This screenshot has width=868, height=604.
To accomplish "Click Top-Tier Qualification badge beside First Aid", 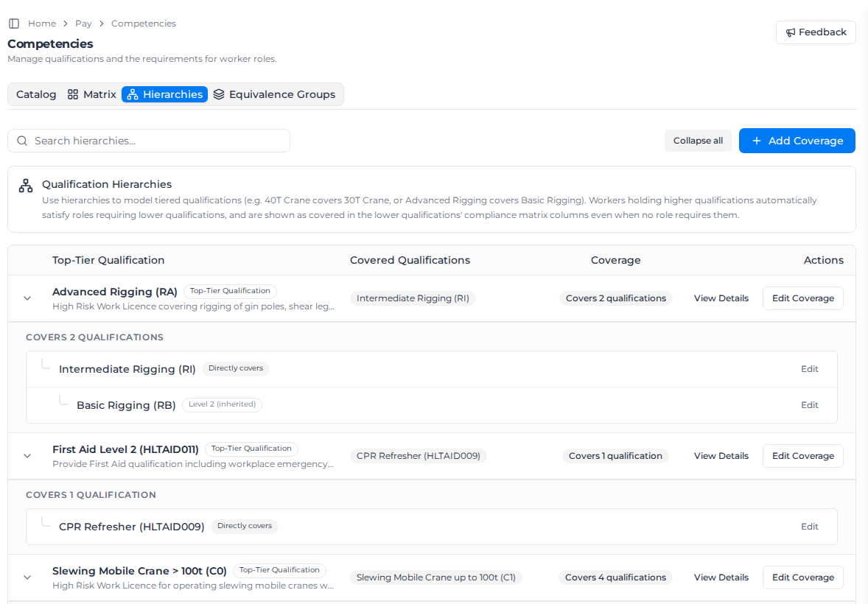I will 251,449.
